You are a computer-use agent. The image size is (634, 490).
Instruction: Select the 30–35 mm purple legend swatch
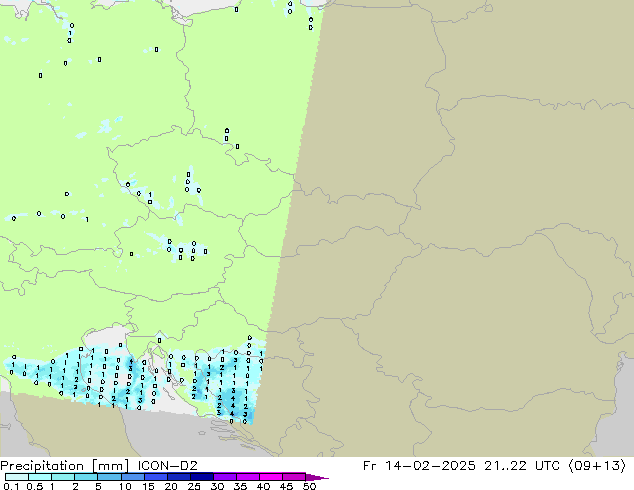pos(224,477)
